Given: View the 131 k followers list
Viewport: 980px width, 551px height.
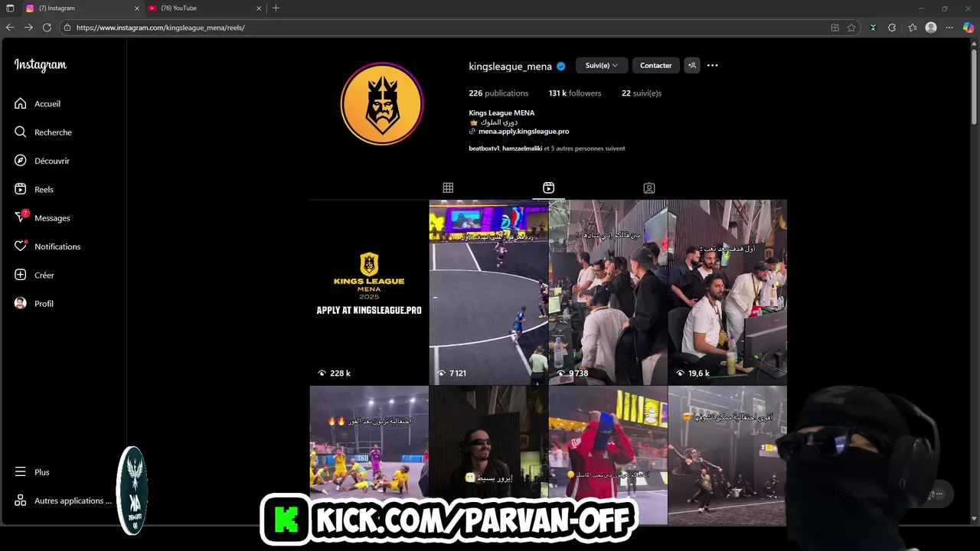Looking at the screenshot, I should (x=575, y=93).
